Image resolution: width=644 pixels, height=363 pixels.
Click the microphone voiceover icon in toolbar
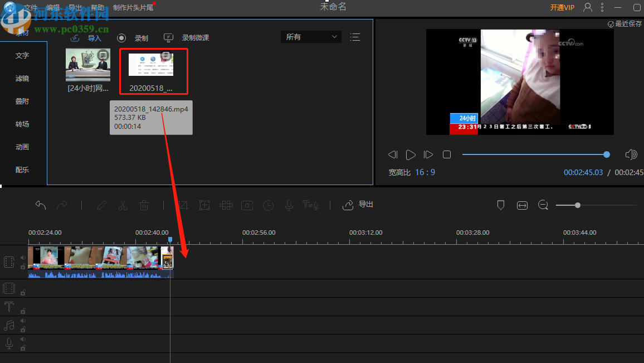click(x=289, y=205)
